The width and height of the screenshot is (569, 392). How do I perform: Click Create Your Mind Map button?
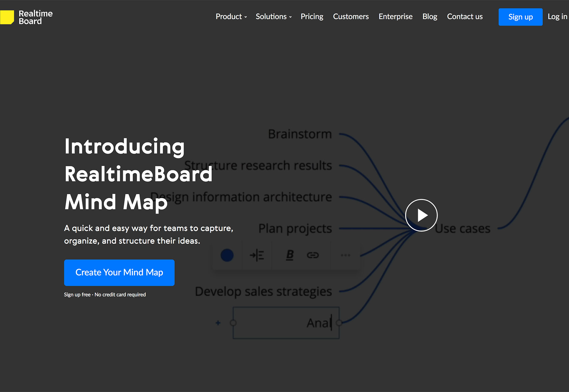(x=119, y=273)
